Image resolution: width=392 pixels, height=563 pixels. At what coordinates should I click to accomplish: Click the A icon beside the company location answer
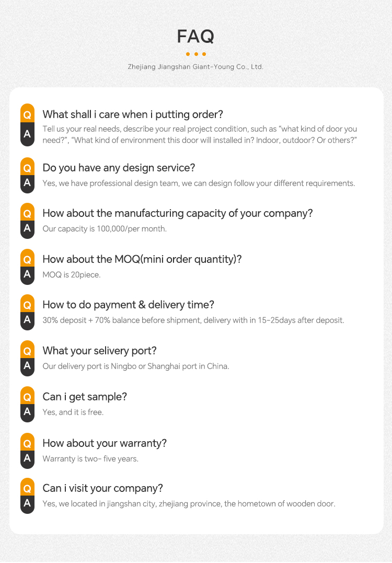27,503
